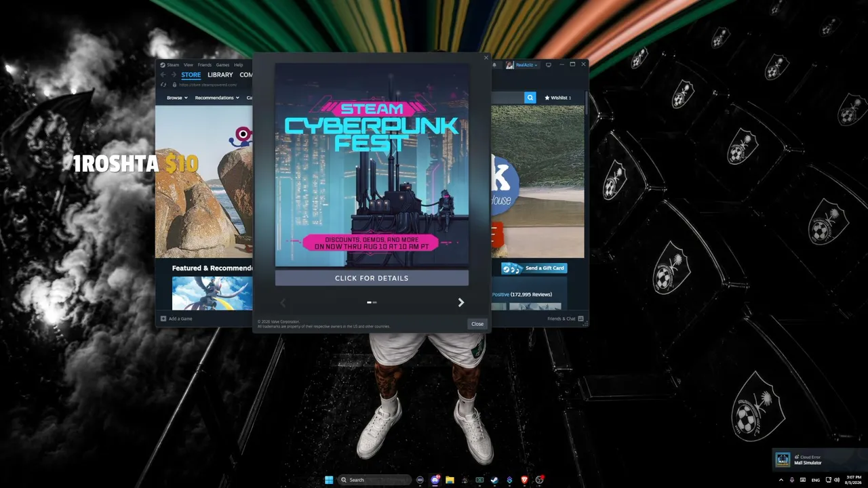Go back with the Steam back arrow
This screenshot has width=868, height=488.
163,75
